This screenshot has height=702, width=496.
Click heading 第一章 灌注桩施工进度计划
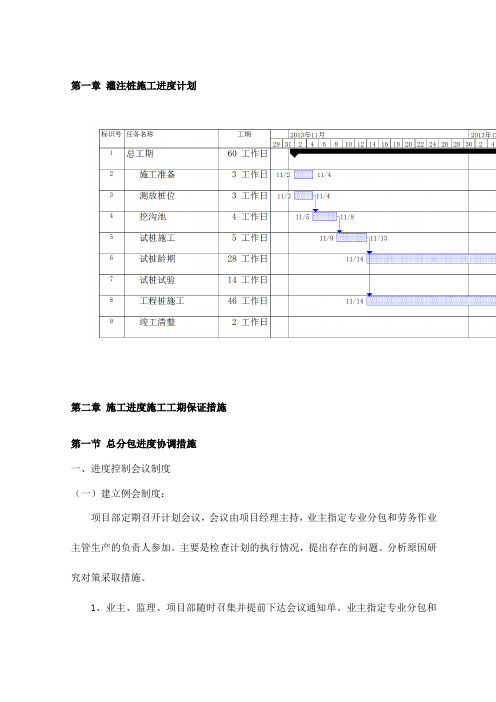tap(133, 86)
